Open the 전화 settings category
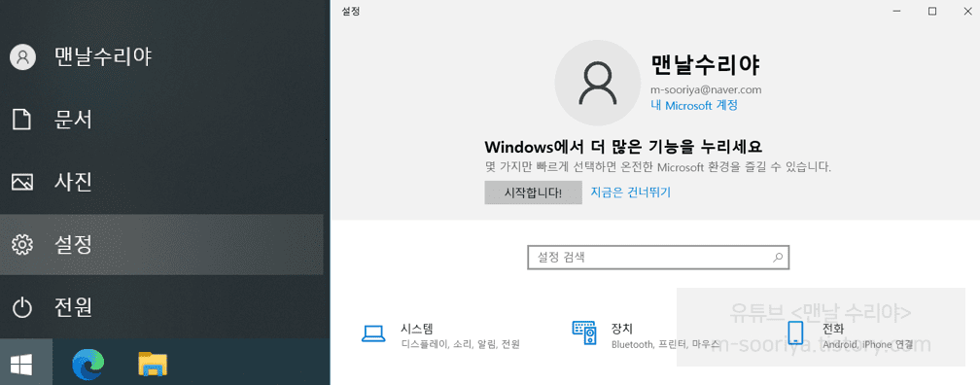Screen dimensions: 980x385 [850, 335]
